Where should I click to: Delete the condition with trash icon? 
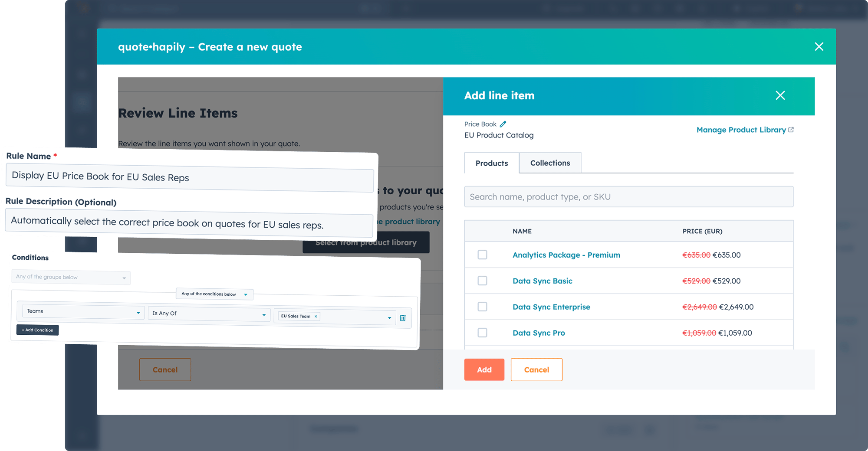tap(403, 318)
